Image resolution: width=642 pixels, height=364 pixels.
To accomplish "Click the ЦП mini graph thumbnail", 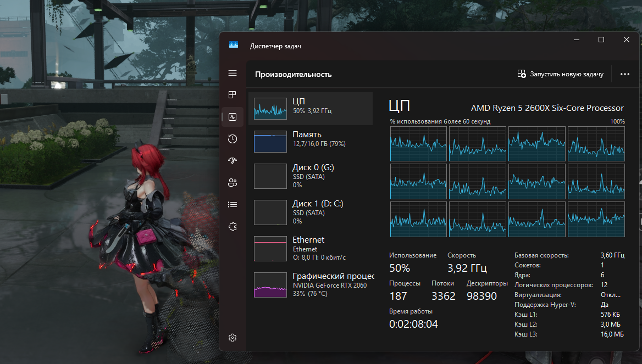I will (270, 108).
